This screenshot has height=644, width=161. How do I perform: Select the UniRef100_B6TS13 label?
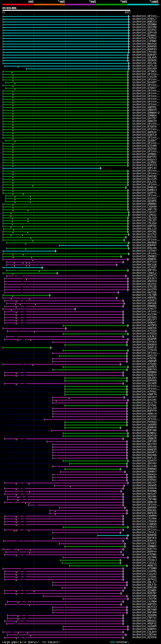click(144, 607)
